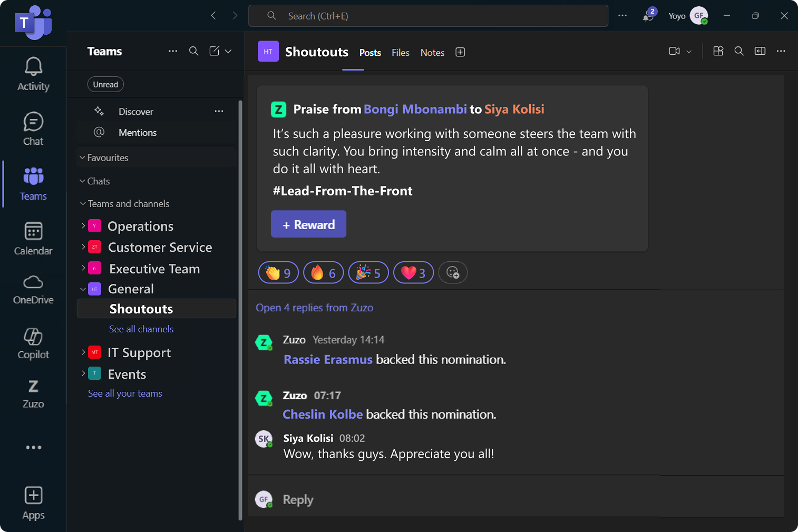The height and width of the screenshot is (532, 798).
Task: Toggle the red heart reaction
Action: 413,273
